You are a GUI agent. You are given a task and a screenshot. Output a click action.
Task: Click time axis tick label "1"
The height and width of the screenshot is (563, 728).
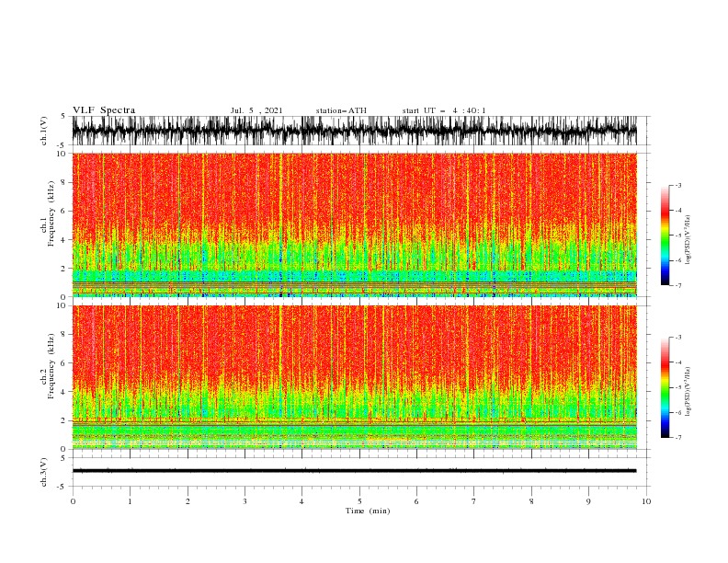[x=130, y=501]
